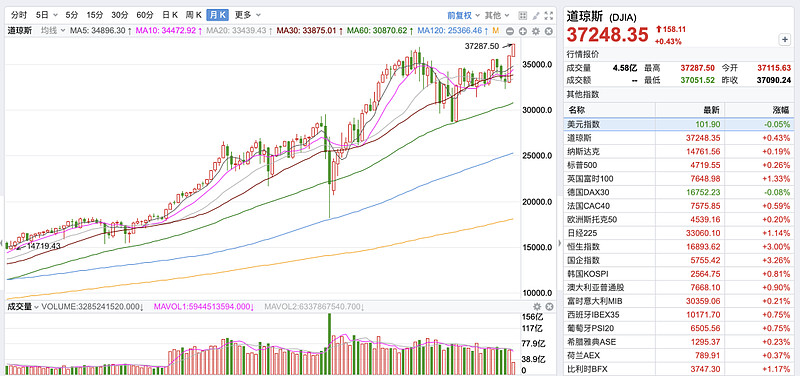800x376 pixels.
Task: Switch to the 日K daily chart
Action: tap(170, 15)
